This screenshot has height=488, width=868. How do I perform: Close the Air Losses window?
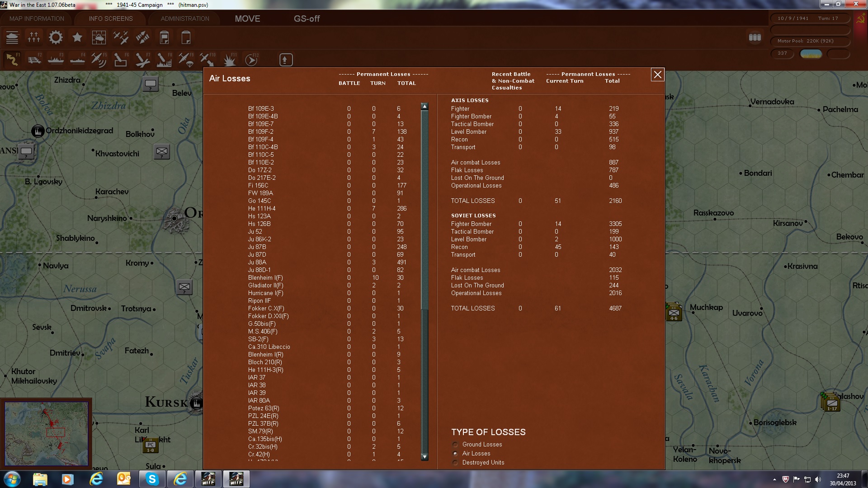point(657,75)
